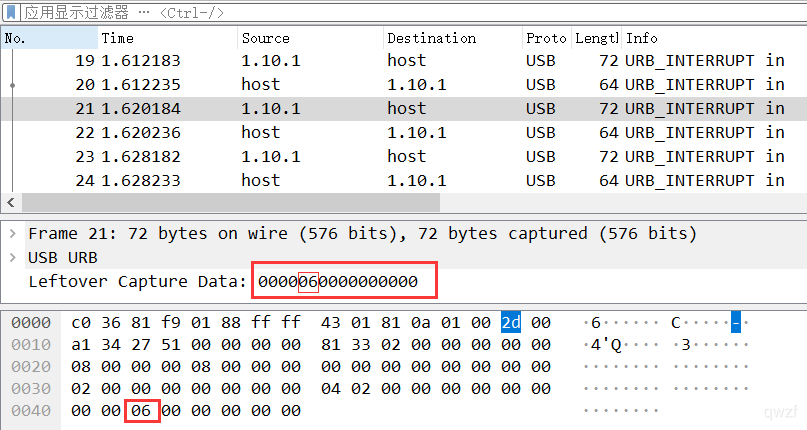The image size is (807, 430).
Task: Select packet number 24 in the list
Action: click(x=404, y=181)
